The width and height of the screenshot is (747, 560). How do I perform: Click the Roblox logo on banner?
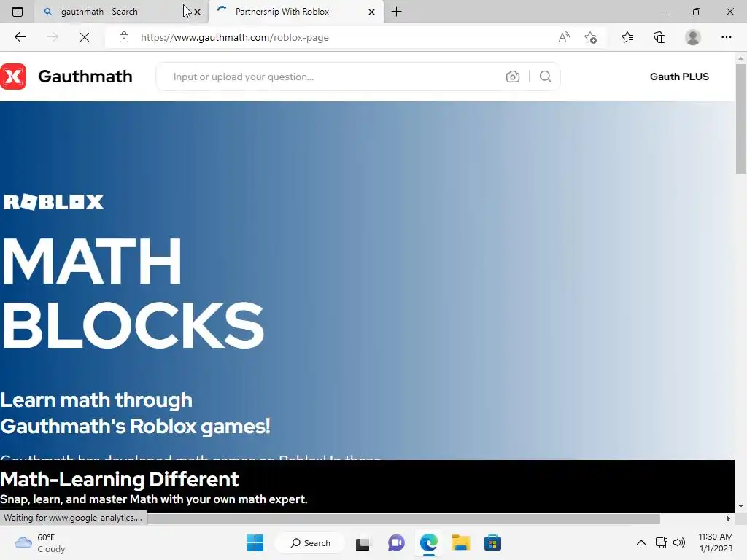53,202
